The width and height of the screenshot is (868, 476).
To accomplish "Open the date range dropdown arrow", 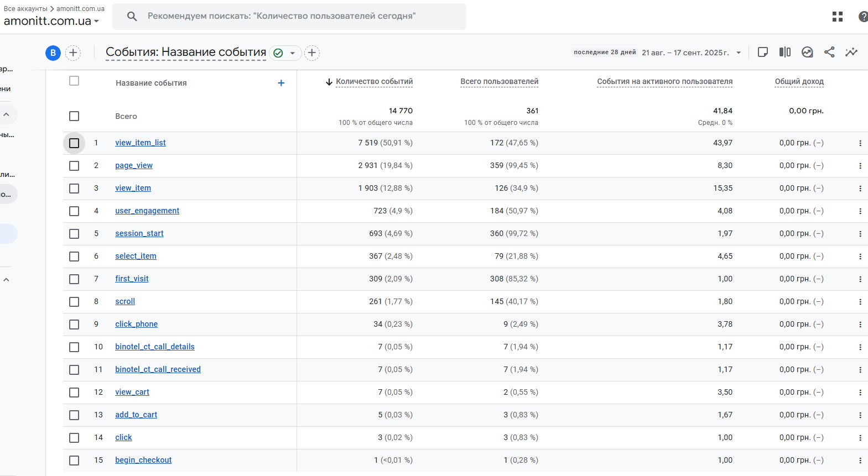I will click(x=739, y=53).
